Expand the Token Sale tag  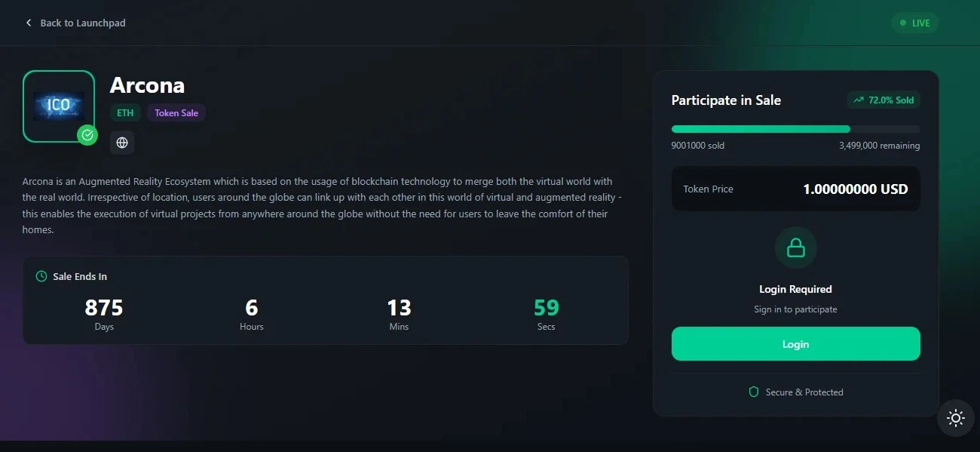tap(176, 112)
